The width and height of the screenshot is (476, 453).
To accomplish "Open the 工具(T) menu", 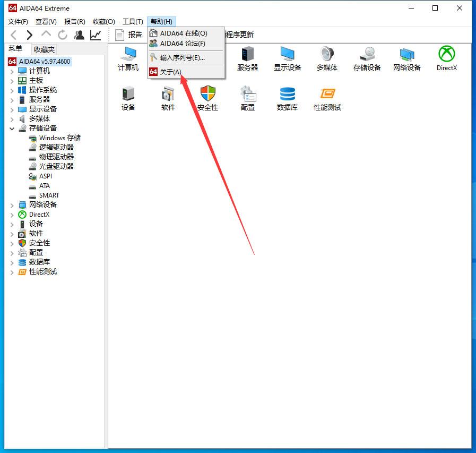I will click(132, 21).
